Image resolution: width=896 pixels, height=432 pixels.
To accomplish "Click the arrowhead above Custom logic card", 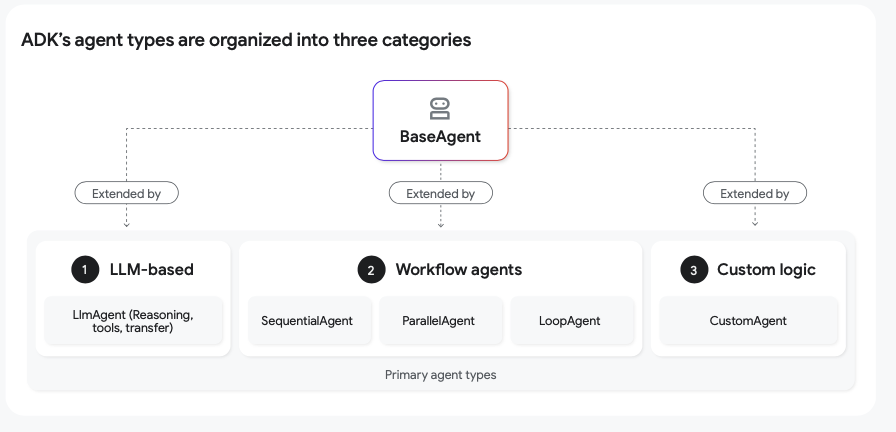I will click(755, 223).
